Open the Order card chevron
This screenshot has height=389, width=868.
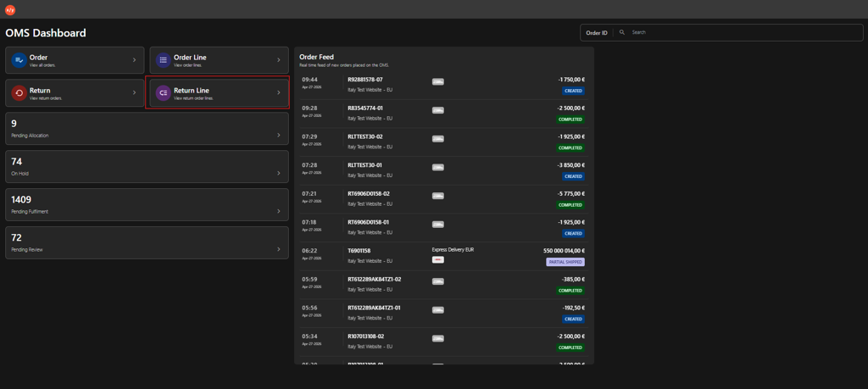(134, 60)
